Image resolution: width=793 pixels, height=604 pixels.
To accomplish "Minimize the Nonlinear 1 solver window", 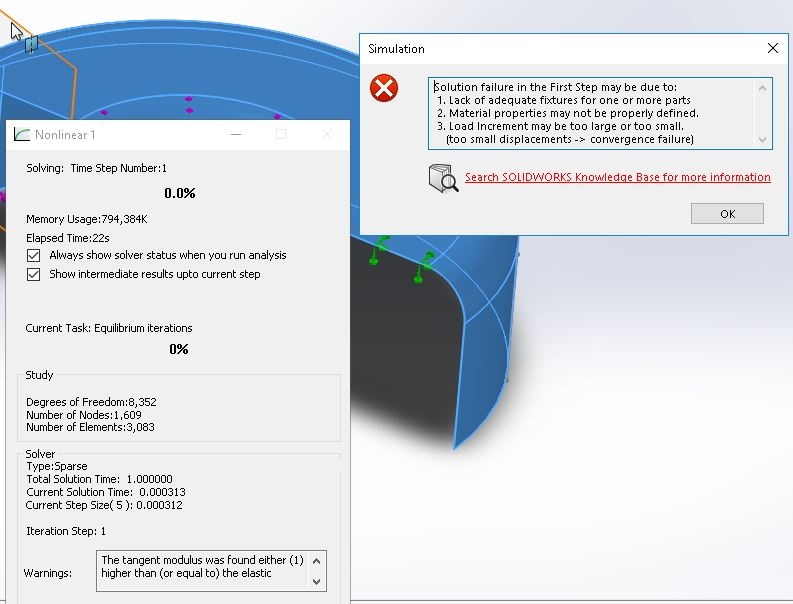I will [x=236, y=134].
